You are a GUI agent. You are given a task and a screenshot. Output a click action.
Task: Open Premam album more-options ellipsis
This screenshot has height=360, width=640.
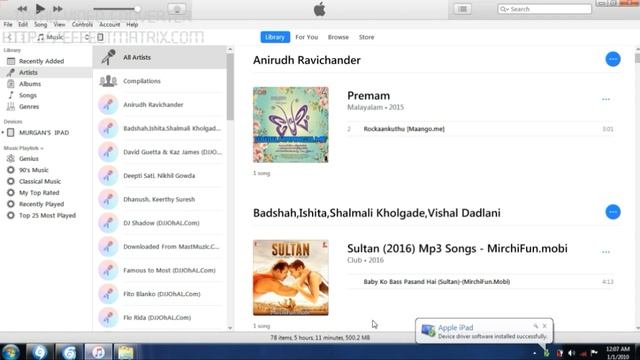[606, 99]
